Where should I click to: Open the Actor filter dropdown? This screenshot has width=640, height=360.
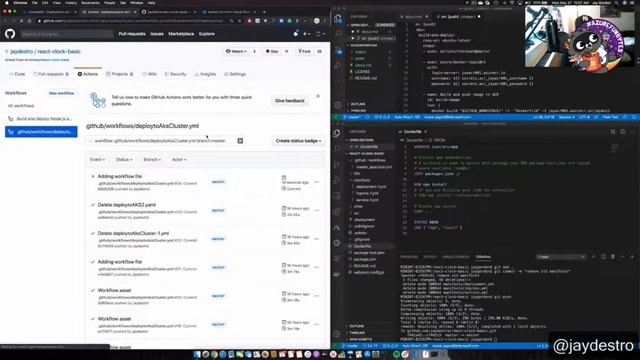pyautogui.click(x=179, y=160)
